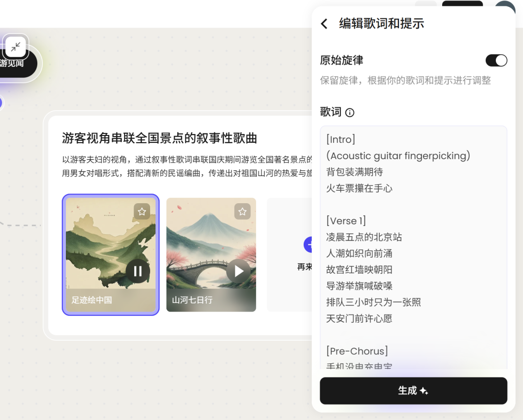Open the user avatar in top corner
Image resolution: width=523 pixels, height=420 pixels.
pos(505,4)
